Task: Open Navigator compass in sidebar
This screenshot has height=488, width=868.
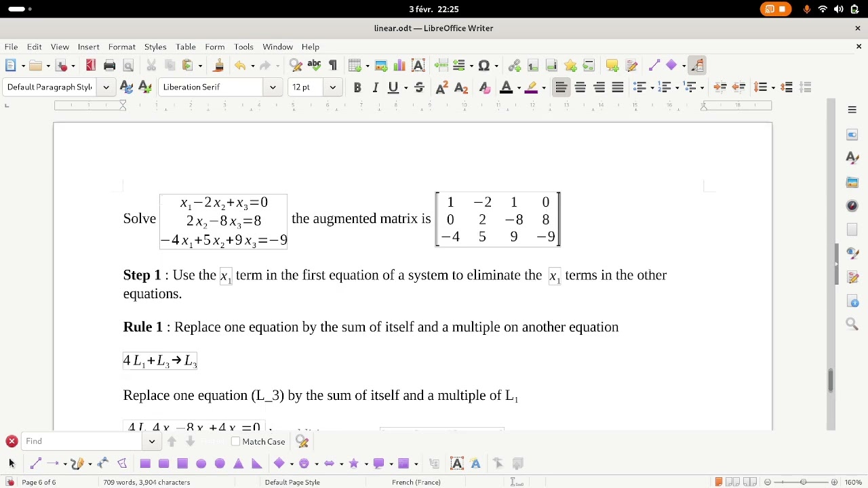Action: click(x=852, y=206)
